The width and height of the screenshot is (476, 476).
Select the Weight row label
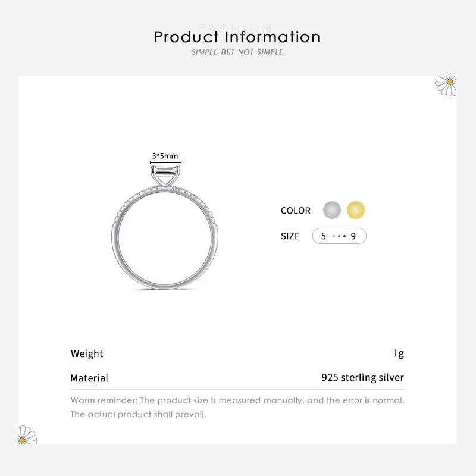[87, 354]
